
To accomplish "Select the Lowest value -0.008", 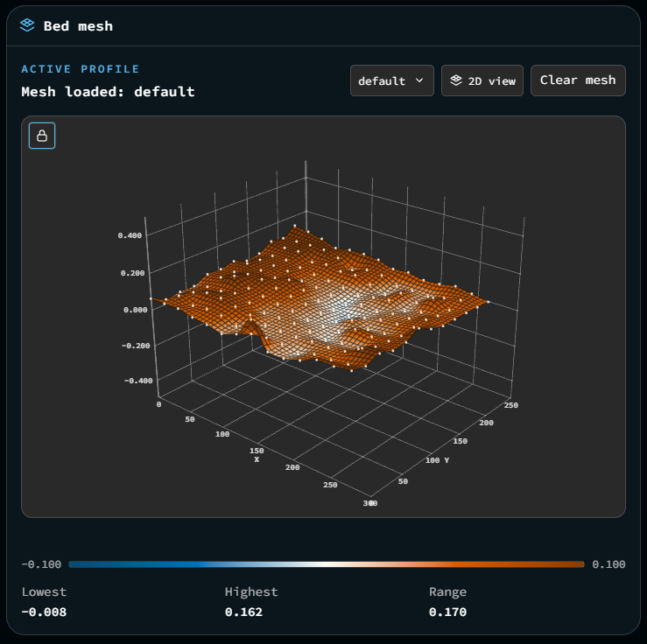I will click(44, 612).
